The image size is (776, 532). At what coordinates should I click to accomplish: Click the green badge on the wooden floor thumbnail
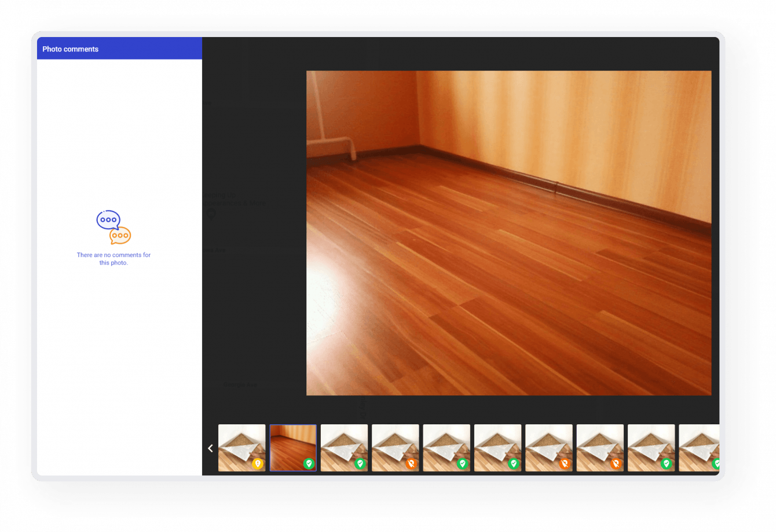[309, 464]
